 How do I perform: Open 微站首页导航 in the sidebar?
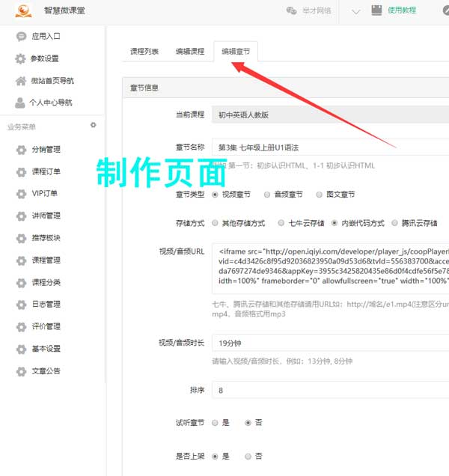pyautogui.click(x=52, y=81)
